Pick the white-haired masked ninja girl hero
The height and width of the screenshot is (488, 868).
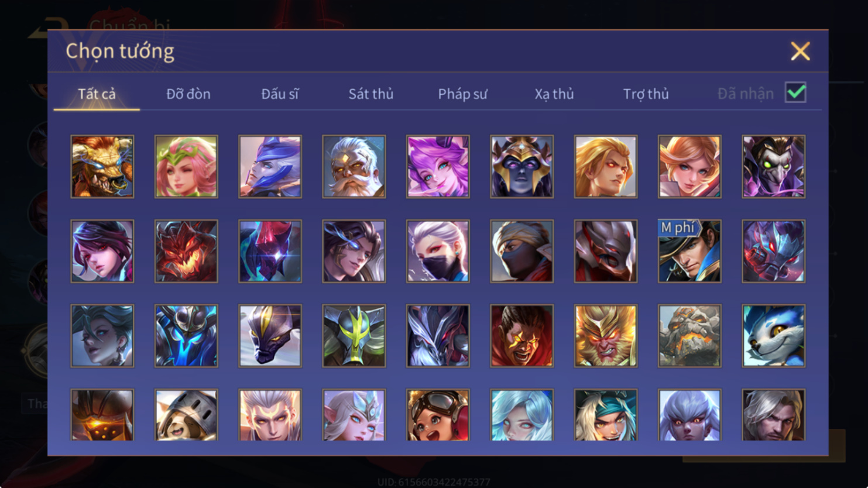pyautogui.click(x=438, y=251)
